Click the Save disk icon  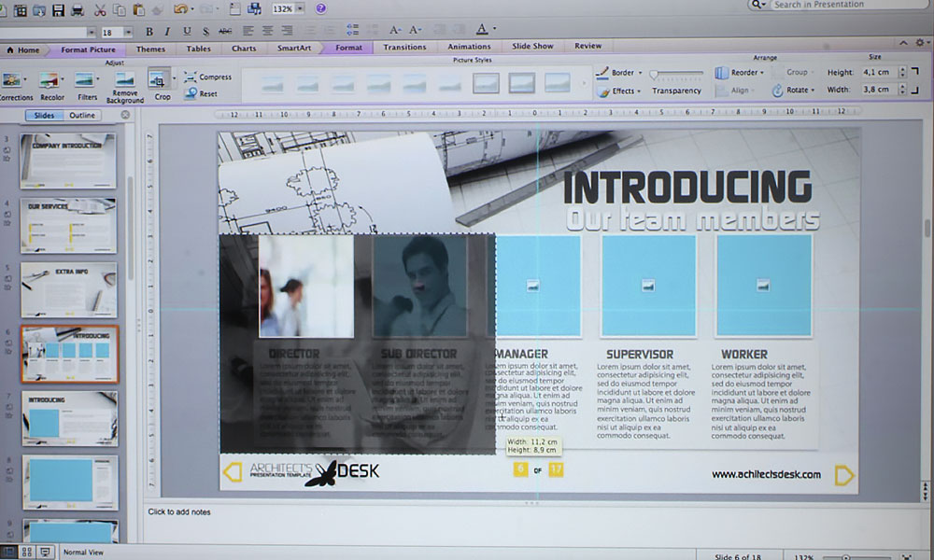pos(58,9)
